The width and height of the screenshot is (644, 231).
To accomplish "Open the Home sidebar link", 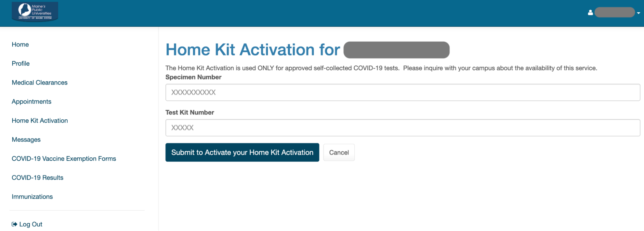I will 20,45.
